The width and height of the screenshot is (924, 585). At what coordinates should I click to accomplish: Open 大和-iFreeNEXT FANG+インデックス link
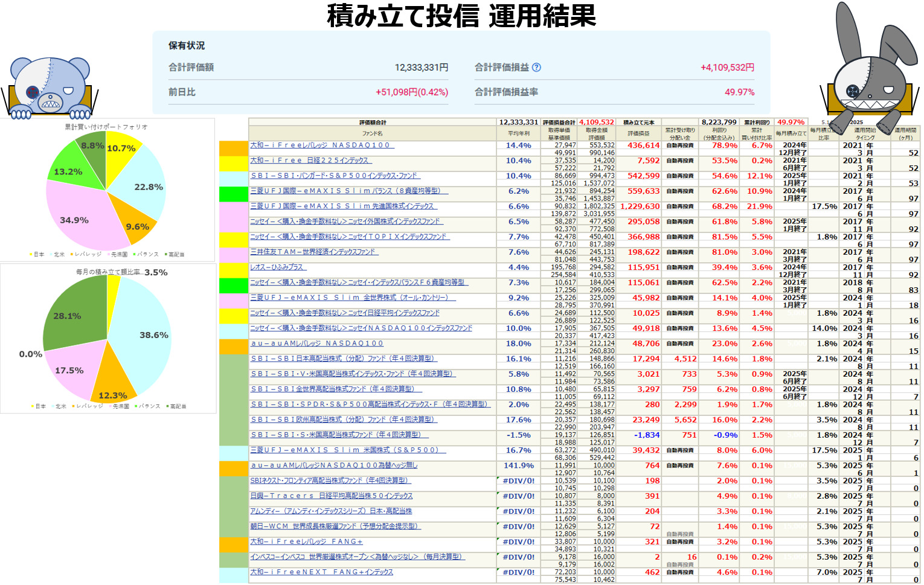321,572
